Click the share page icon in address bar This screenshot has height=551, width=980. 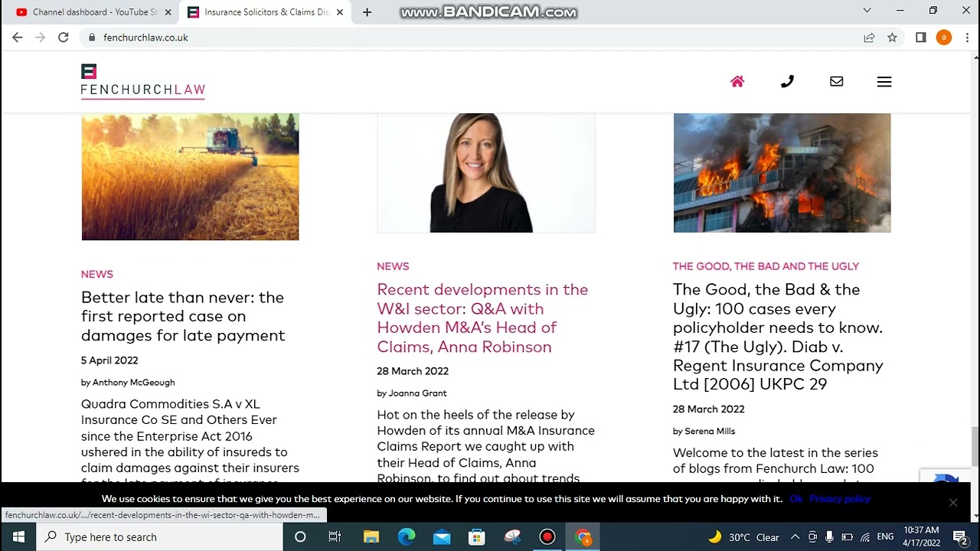pyautogui.click(x=869, y=37)
